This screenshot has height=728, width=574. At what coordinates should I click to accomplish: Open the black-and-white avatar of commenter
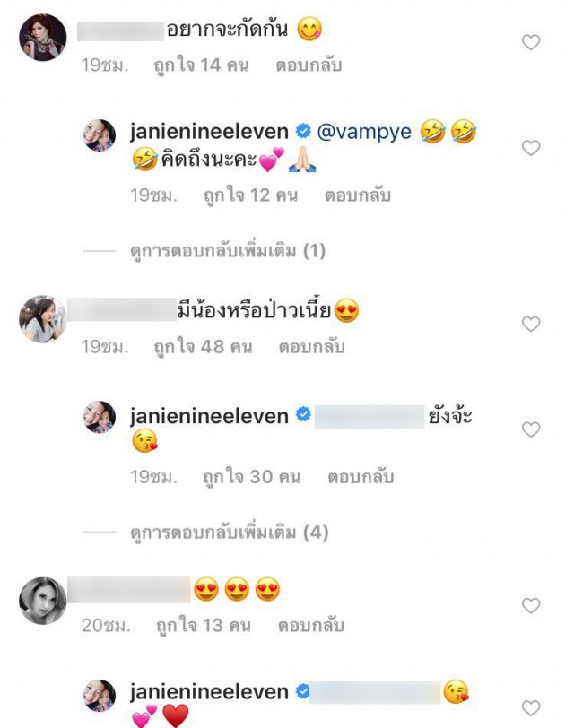43,601
